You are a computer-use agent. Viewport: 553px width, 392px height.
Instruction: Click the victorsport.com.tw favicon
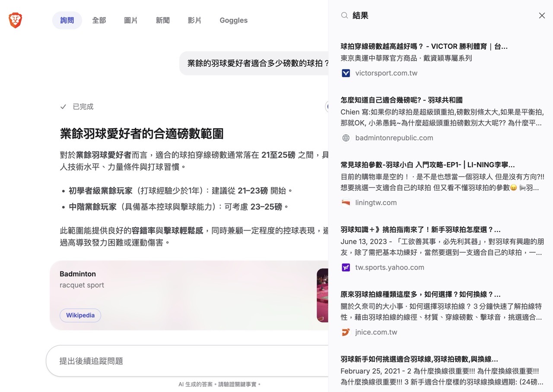[346, 73]
